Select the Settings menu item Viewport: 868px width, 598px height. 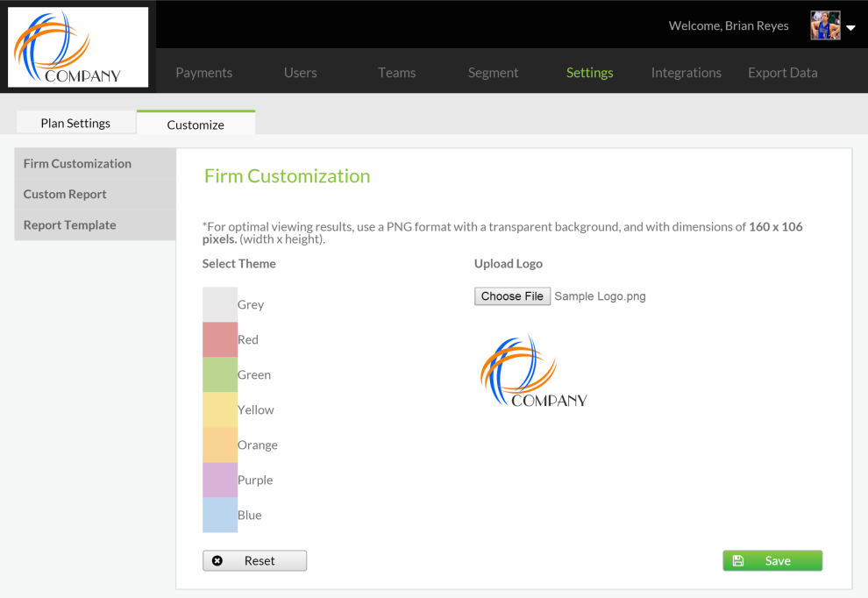coord(589,73)
